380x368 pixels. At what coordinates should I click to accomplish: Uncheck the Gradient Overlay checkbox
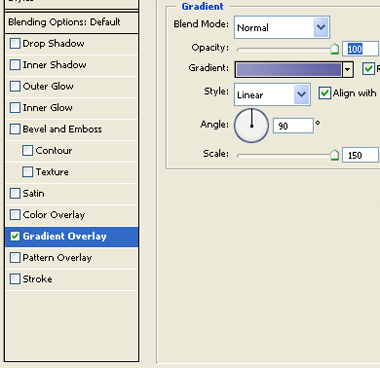point(15,236)
